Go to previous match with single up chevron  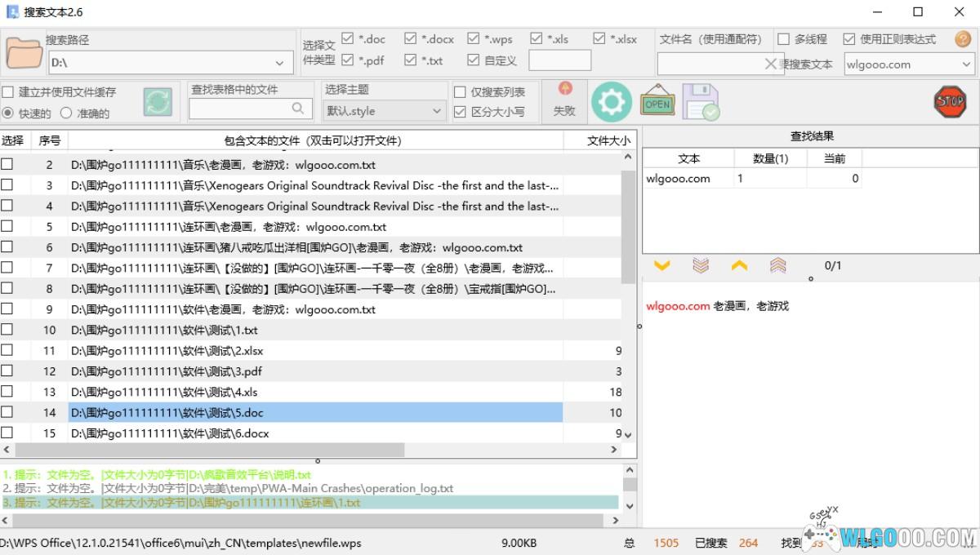point(739,265)
